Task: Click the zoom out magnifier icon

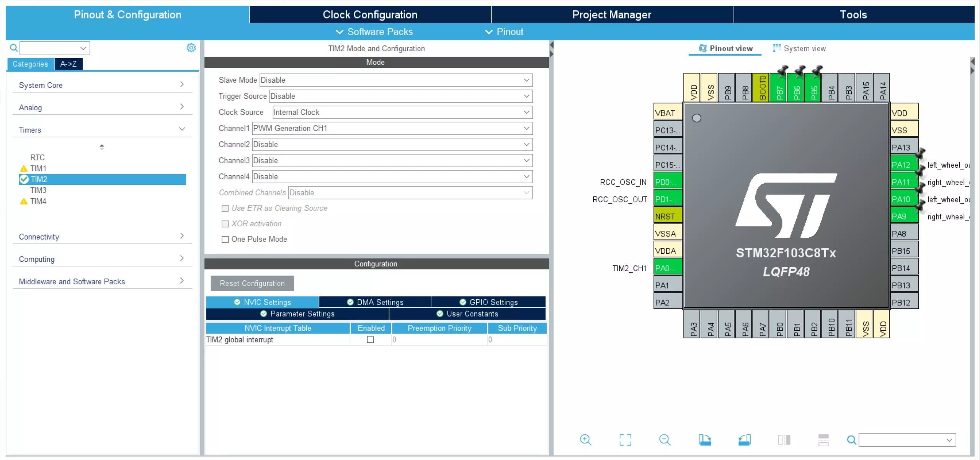Action: click(x=665, y=440)
